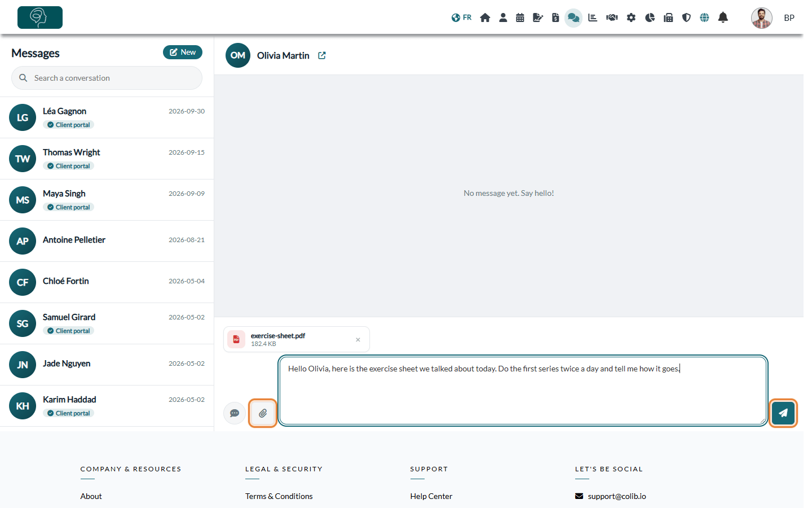Open Thomas Wright conversation
This screenshot has height=508, width=812.
tap(107, 159)
